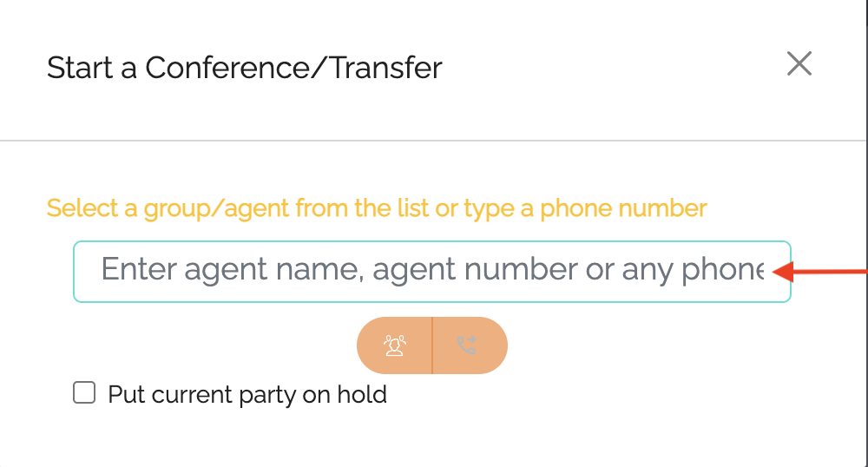Screen dimensions: 868x467
Task: Click the phone-with-arrow transfer icon
Action: [x=467, y=345]
